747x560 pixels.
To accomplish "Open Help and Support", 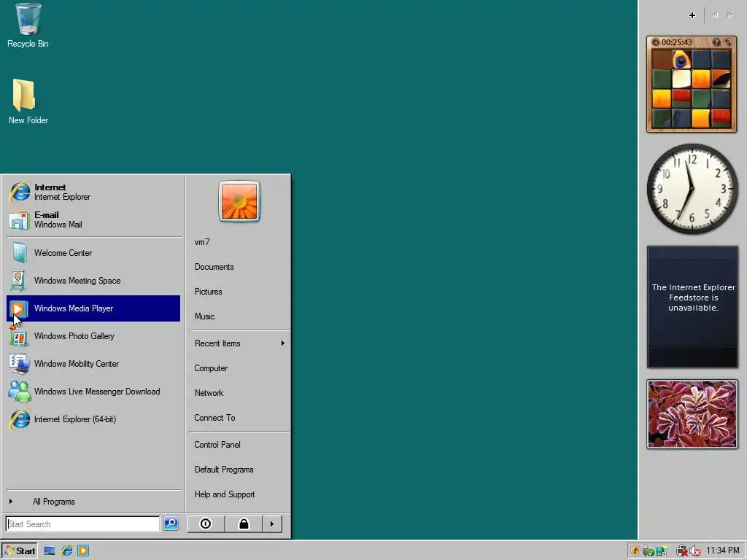I will pyautogui.click(x=239, y=494).
